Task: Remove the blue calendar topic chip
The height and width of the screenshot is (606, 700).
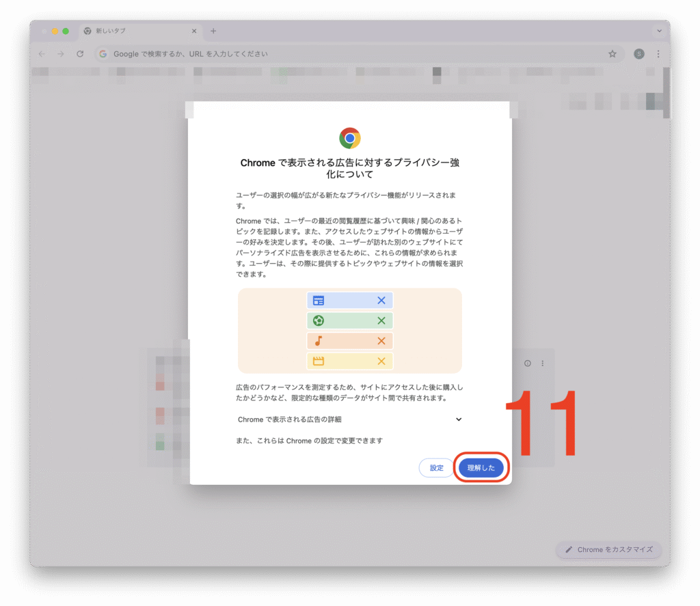Action: pyautogui.click(x=381, y=301)
